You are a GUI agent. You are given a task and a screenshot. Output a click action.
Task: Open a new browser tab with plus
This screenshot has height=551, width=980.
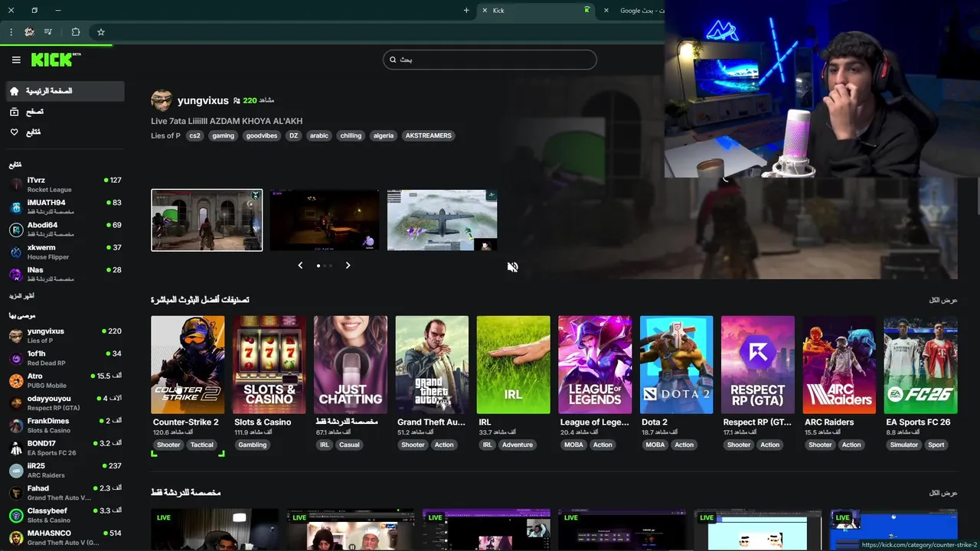point(466,11)
